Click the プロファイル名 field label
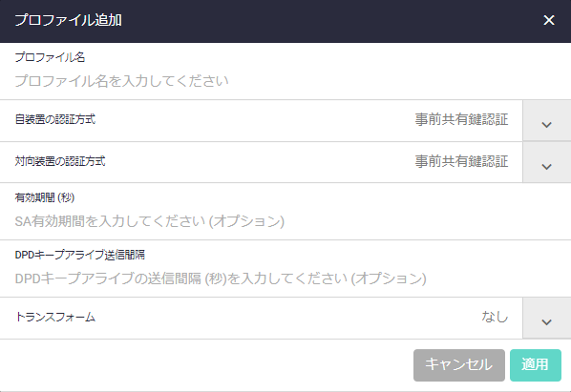This screenshot has height=392, width=571. pos(50,57)
